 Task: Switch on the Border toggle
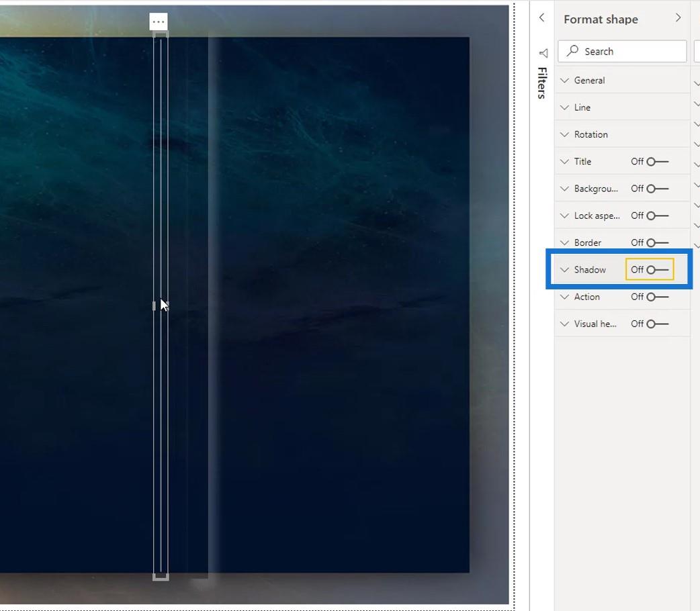tap(657, 243)
